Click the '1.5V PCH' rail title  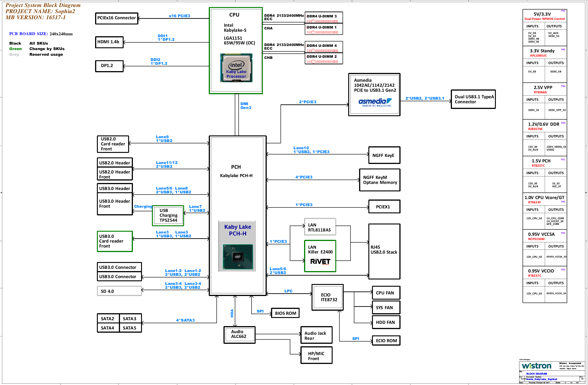tap(541, 161)
